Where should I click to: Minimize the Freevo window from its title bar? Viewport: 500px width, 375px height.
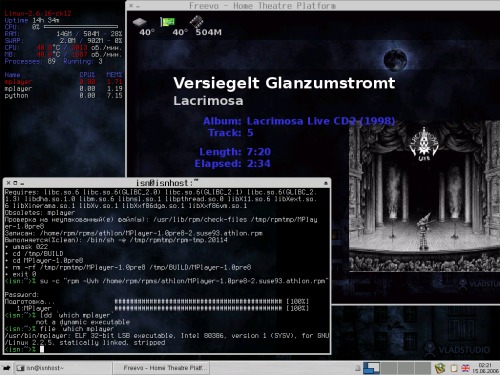(x=138, y=6)
